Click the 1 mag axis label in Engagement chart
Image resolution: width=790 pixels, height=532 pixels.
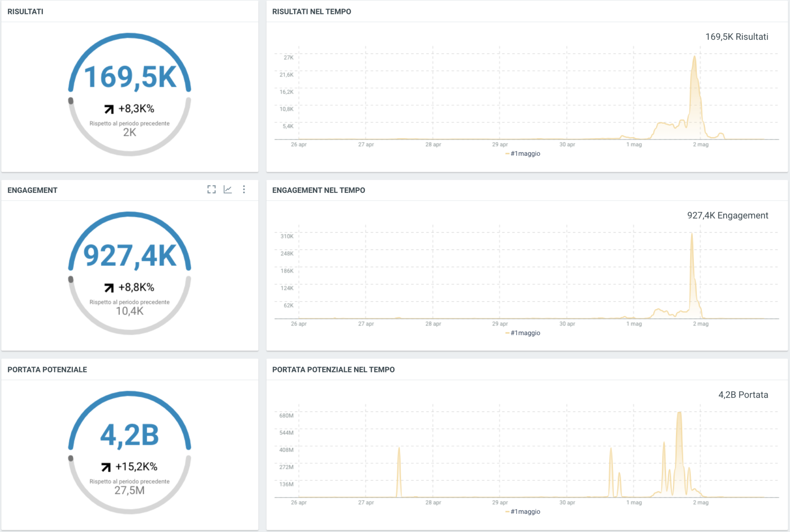(x=634, y=324)
